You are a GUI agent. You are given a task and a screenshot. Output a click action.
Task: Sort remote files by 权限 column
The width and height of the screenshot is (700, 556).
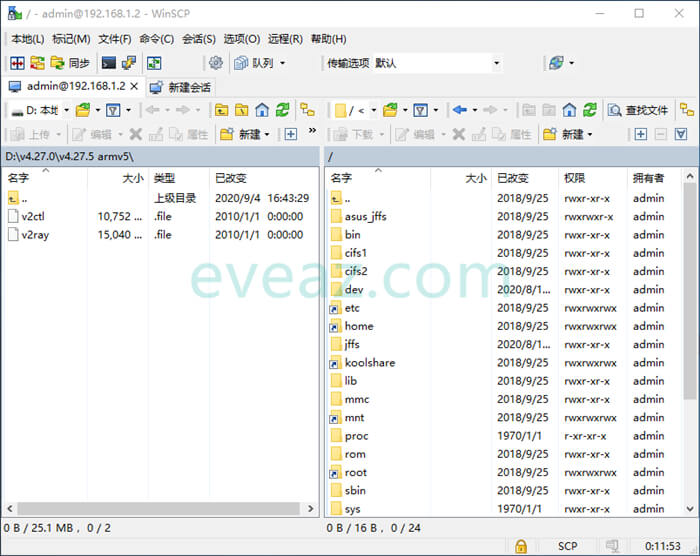click(592, 178)
